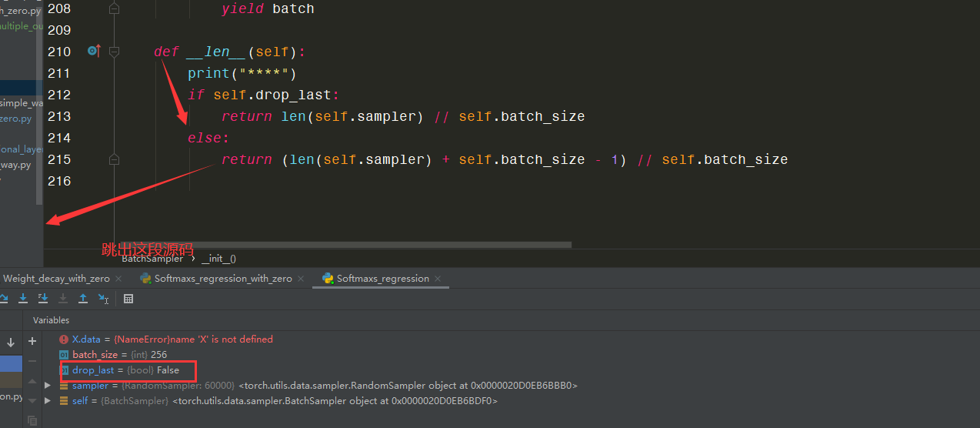Toggle fold marker at line 208
Image resolution: width=980 pixels, height=428 pixels.
pyautogui.click(x=115, y=8)
